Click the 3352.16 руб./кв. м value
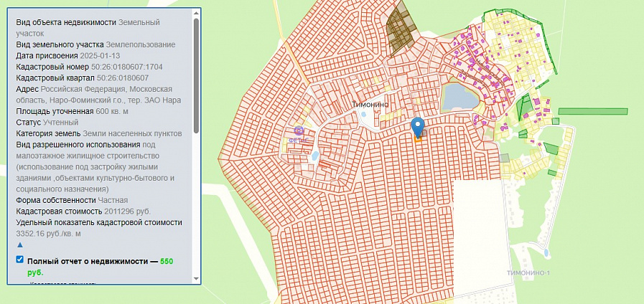 49,234
